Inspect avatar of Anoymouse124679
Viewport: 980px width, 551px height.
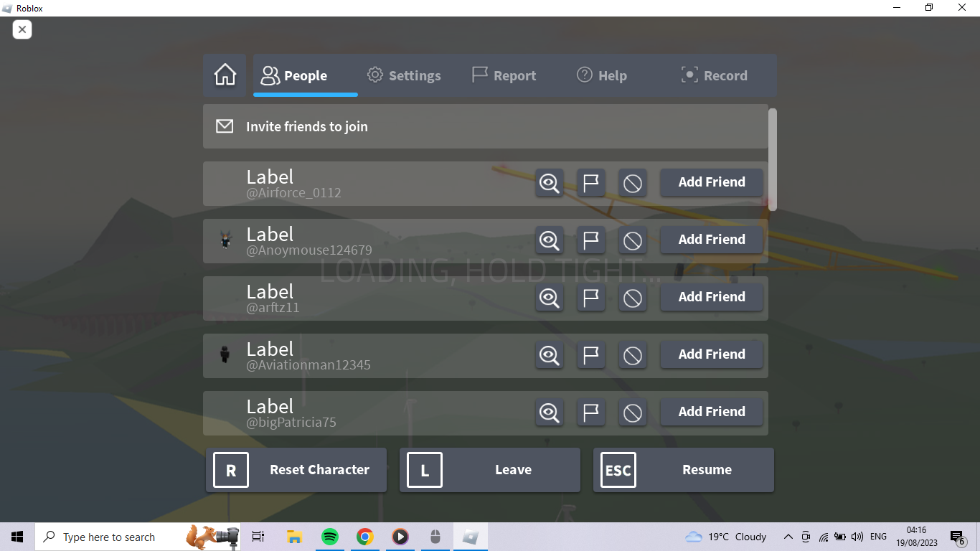tap(550, 240)
